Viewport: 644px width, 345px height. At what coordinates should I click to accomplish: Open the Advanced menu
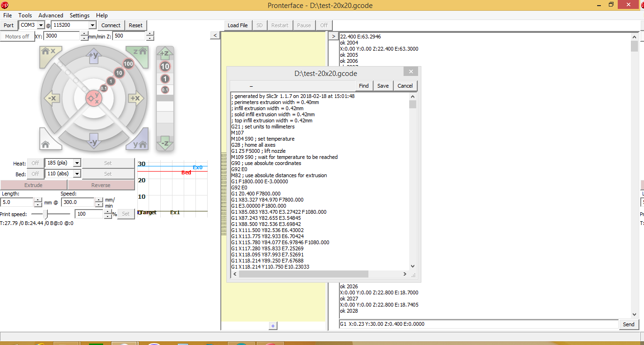51,15
